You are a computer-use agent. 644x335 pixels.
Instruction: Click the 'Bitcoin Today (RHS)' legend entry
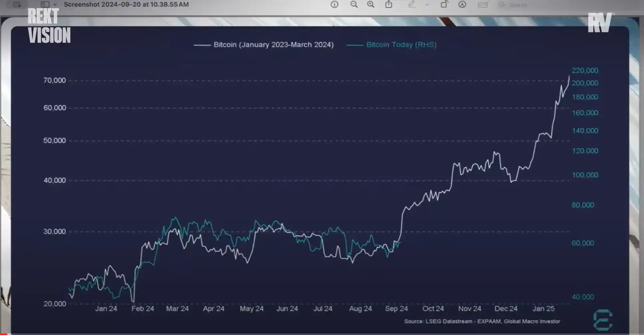401,45
